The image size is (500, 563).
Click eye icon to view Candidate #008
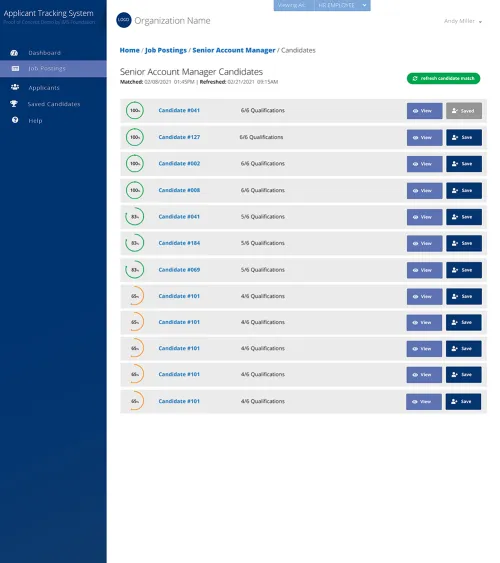(x=415, y=191)
